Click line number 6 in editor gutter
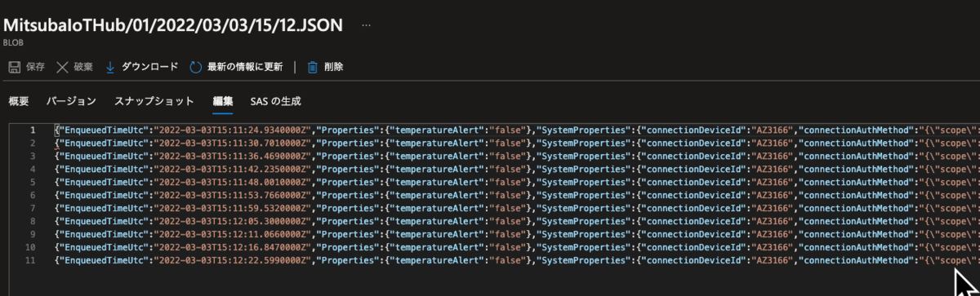980x296 pixels. point(33,195)
